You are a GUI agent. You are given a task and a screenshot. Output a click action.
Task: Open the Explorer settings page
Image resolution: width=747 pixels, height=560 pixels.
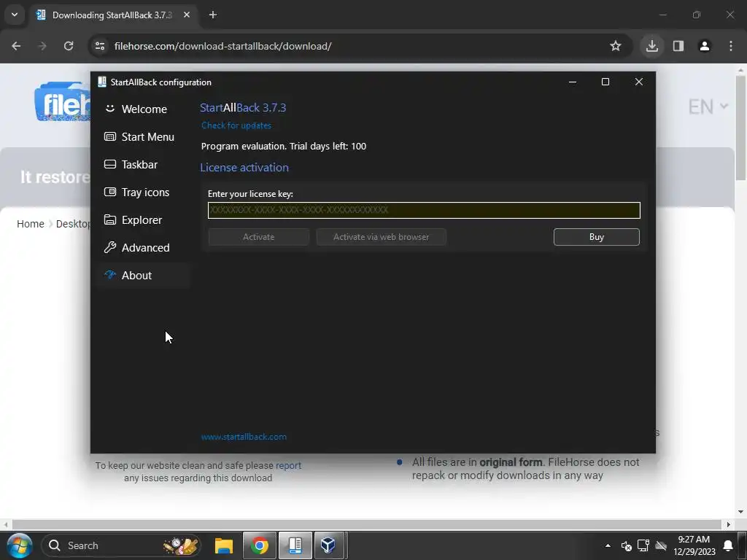click(144, 219)
